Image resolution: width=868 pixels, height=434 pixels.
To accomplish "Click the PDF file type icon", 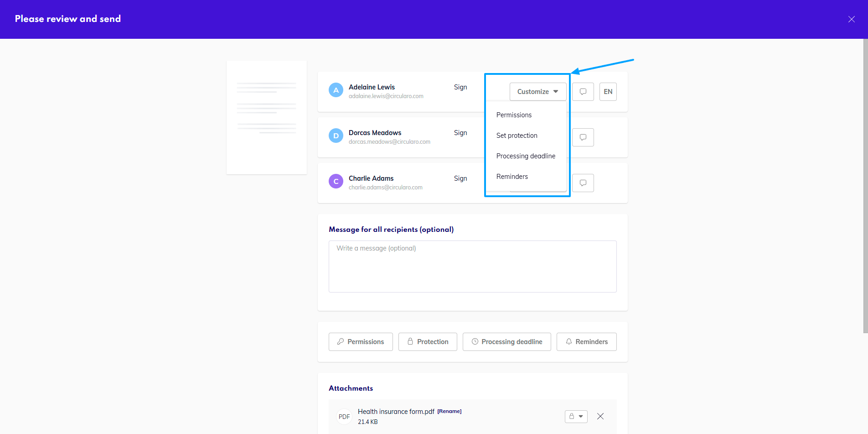I will (344, 417).
